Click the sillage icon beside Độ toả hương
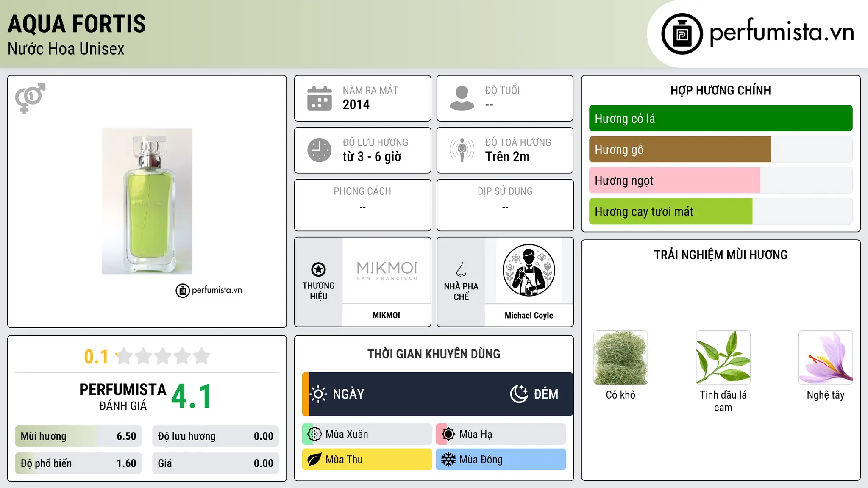This screenshot has width=868, height=488. 462,150
